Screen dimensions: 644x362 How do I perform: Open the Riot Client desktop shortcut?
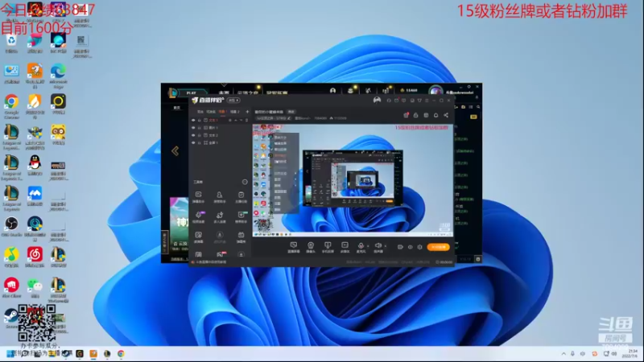pos(11,287)
